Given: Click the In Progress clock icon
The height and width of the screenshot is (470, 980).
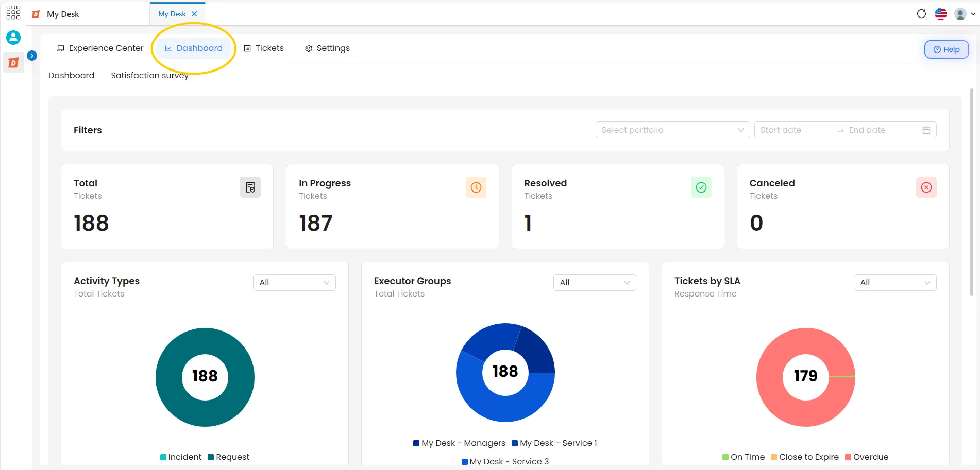Looking at the screenshot, I should tap(476, 187).
